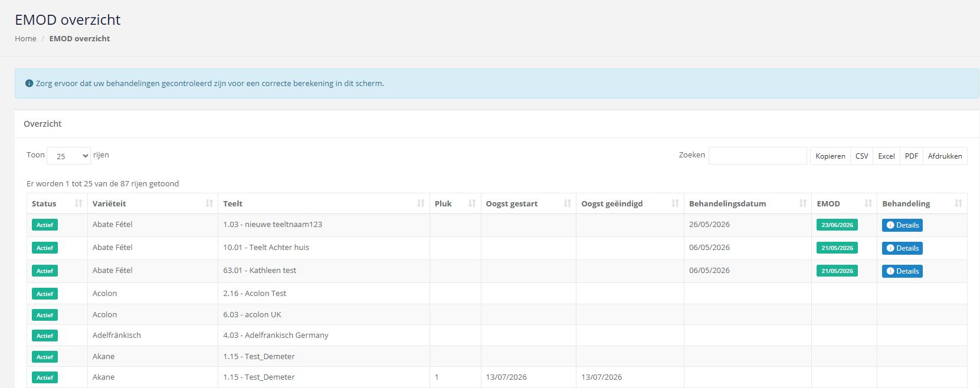Screen dimensions: 980x388
Task: Click the EMOD overzicht breadcrumb item
Action: [80, 39]
